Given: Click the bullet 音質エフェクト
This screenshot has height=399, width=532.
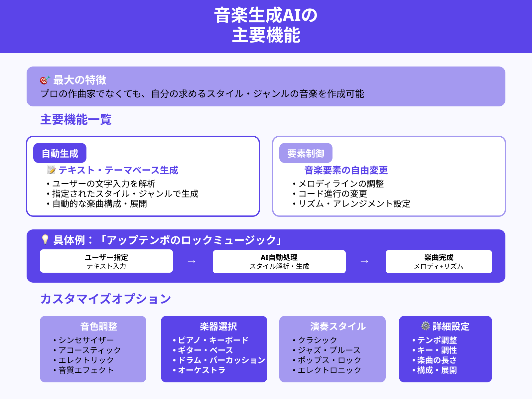Looking at the screenshot, I should point(83,370).
